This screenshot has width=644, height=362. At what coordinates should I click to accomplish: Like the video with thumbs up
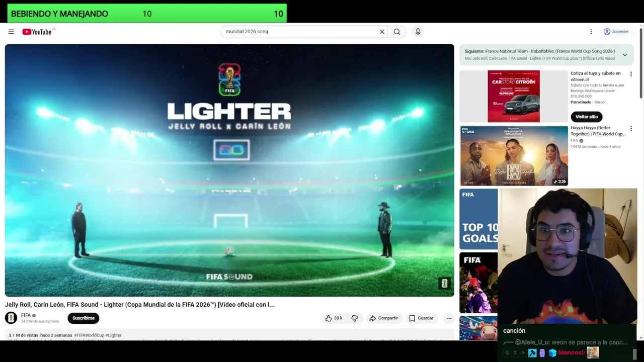coord(334,318)
